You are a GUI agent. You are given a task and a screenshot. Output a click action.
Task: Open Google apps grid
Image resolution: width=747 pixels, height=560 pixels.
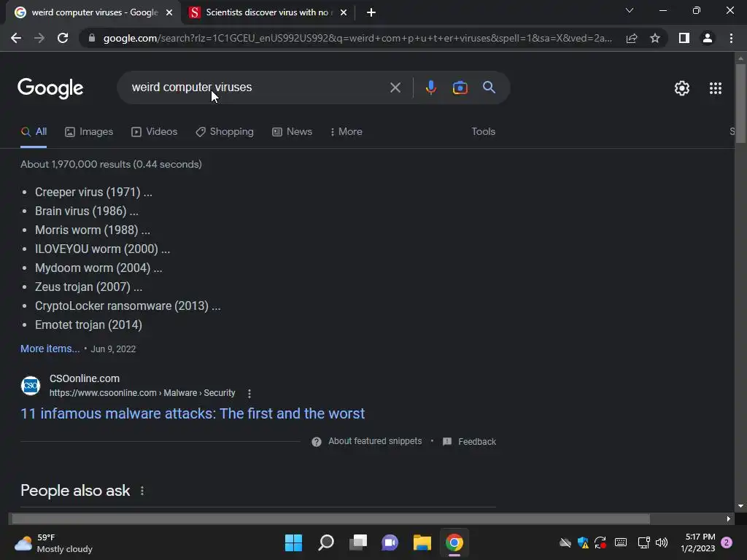tap(716, 88)
